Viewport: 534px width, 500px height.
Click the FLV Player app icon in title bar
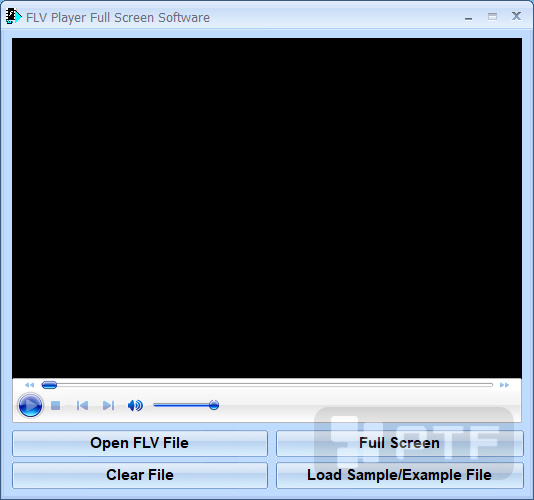click(14, 17)
